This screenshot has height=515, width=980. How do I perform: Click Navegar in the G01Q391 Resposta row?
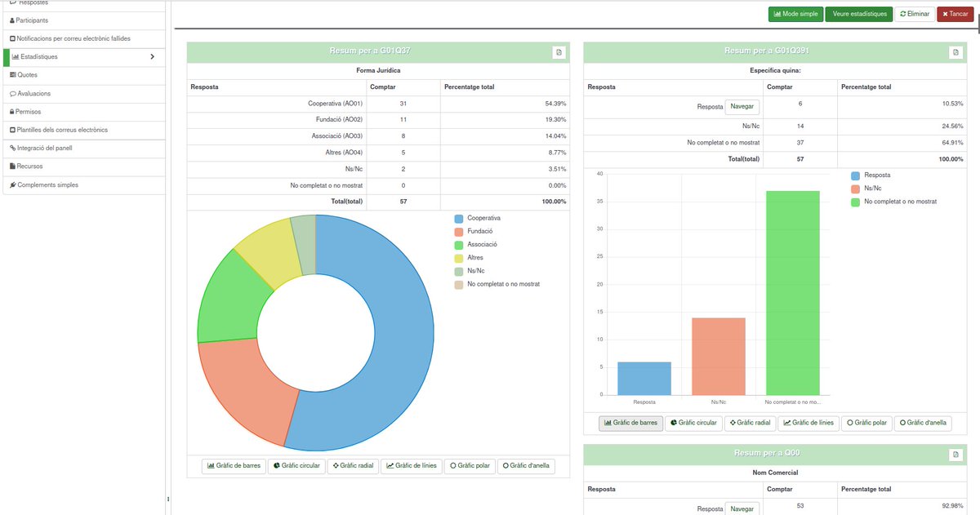click(742, 107)
